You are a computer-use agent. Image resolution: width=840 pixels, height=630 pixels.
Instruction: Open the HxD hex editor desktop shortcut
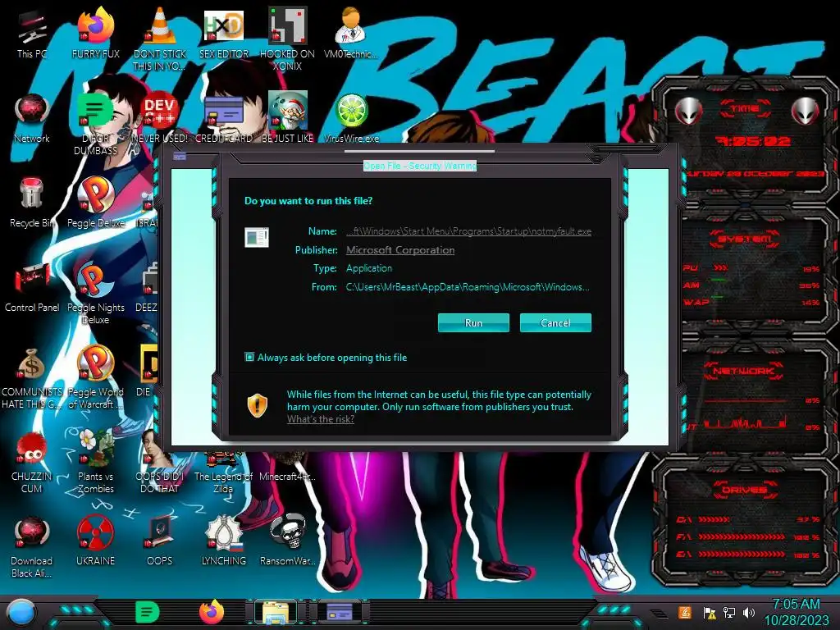224,33
